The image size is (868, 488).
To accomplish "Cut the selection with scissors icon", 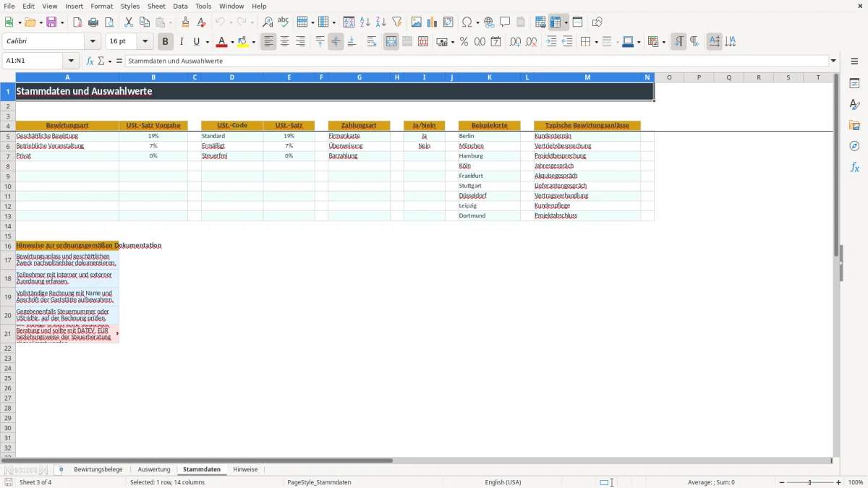I will (129, 22).
